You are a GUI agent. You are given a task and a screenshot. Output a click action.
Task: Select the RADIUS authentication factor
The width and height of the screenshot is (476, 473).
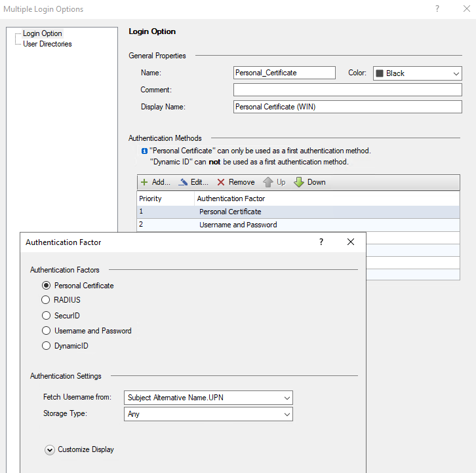point(46,300)
